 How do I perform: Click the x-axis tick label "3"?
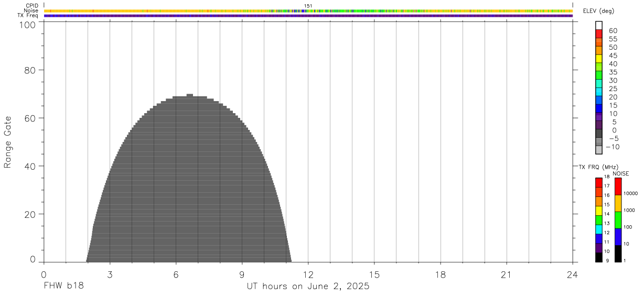click(110, 274)
